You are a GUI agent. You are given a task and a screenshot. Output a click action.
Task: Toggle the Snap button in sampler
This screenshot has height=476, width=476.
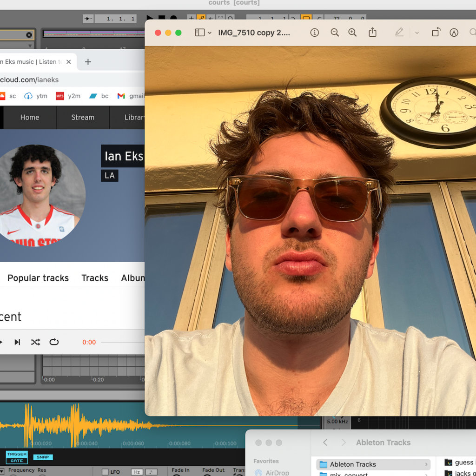(x=43, y=457)
